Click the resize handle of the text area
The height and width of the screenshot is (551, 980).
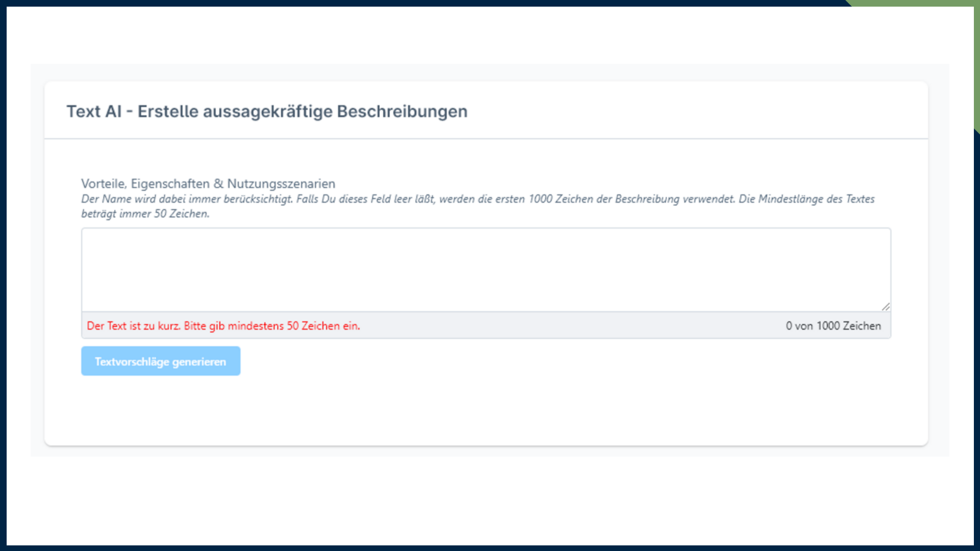(x=886, y=307)
